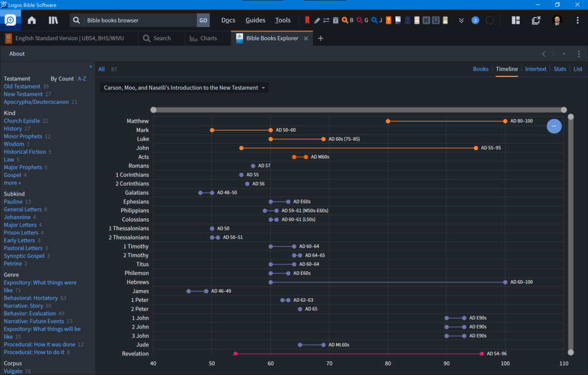Select the highlighter pen icon

pos(317,20)
